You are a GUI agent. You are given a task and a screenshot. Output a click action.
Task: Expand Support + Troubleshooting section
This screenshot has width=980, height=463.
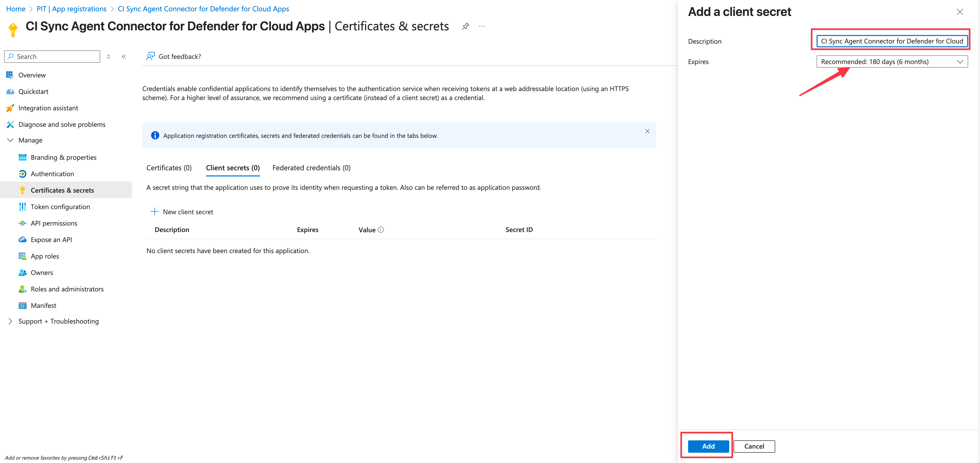pyautogui.click(x=10, y=321)
